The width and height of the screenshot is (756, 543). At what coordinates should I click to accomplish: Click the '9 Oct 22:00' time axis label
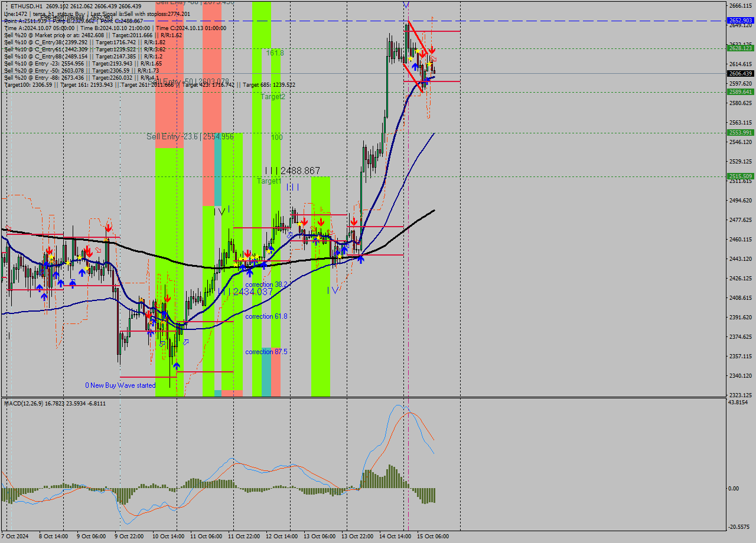pyautogui.click(x=129, y=537)
